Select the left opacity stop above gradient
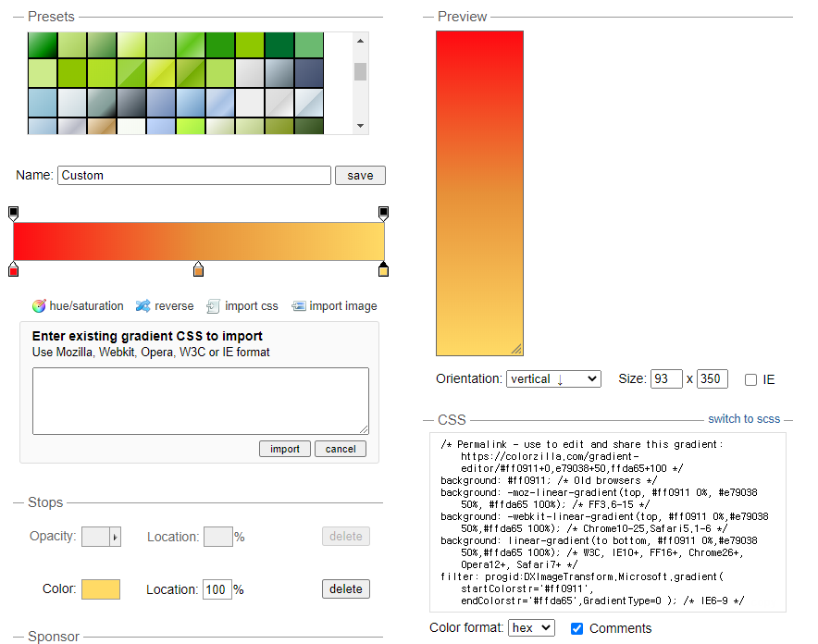This screenshot has width=818, height=644. coord(14,213)
